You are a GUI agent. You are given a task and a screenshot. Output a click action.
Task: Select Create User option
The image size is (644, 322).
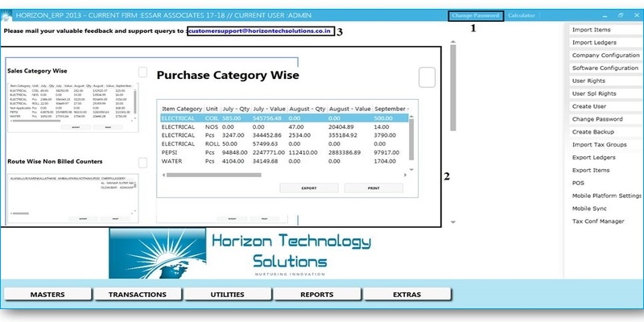click(604, 106)
